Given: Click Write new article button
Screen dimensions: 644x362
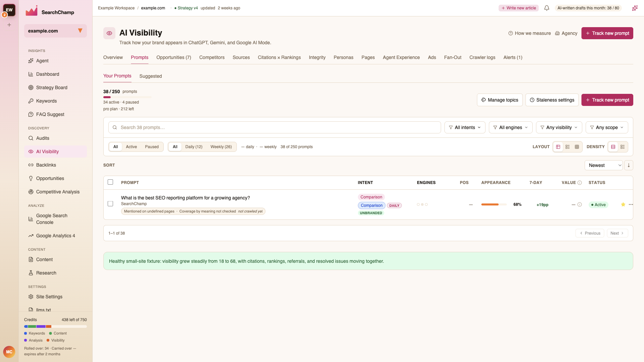Looking at the screenshot, I should click(x=519, y=8).
